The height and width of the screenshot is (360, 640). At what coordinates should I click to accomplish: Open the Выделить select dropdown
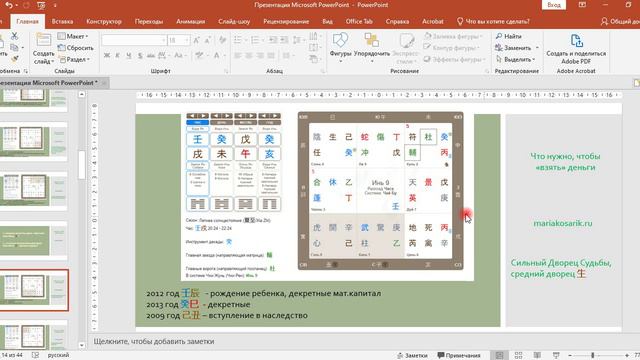pyautogui.click(x=515, y=59)
